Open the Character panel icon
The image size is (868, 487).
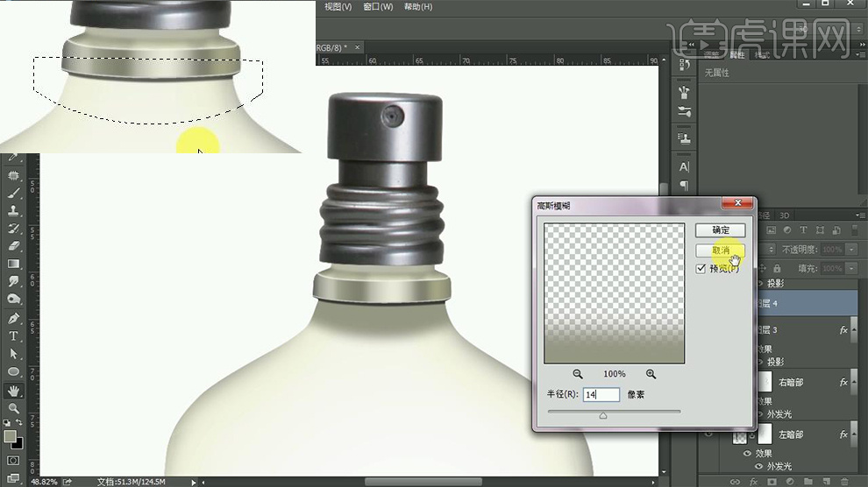point(684,167)
